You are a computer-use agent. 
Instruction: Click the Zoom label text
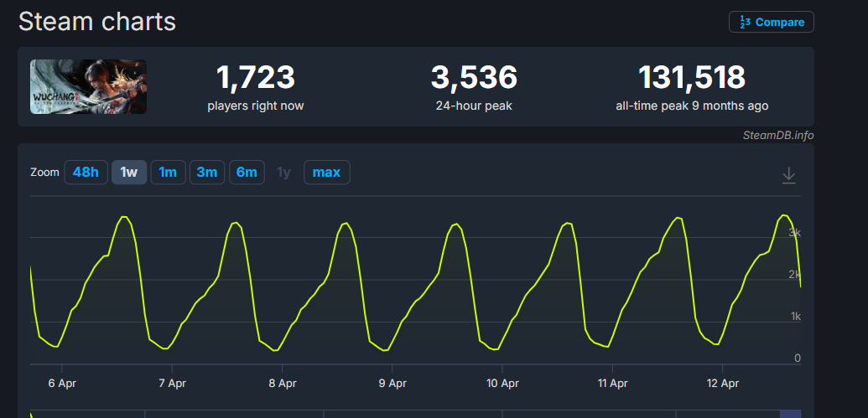pos(44,172)
